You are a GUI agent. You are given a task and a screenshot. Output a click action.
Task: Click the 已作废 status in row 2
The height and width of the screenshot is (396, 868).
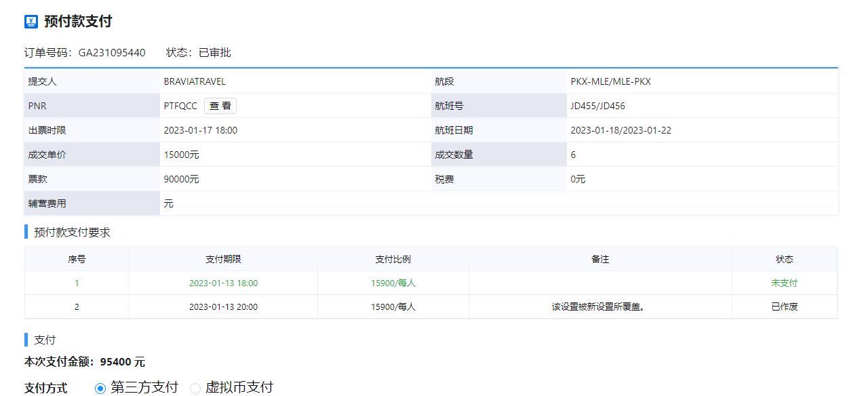[784, 306]
